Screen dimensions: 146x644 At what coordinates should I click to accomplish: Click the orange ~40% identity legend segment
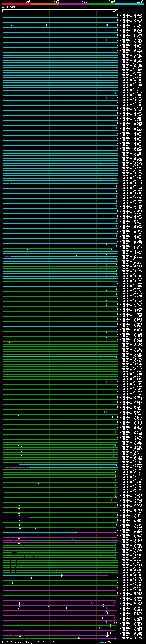point(45,4)
